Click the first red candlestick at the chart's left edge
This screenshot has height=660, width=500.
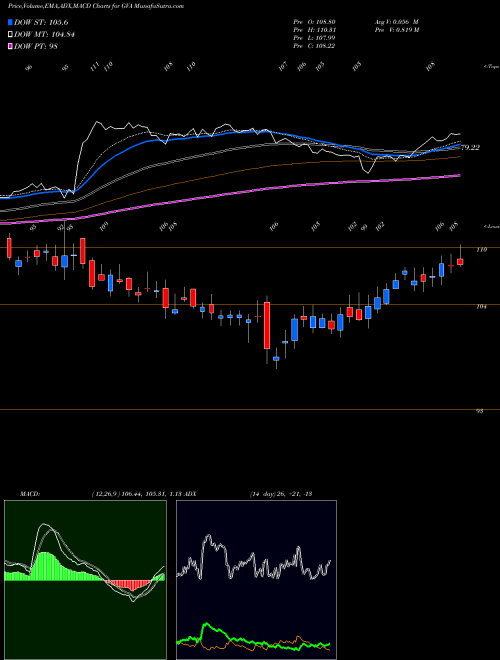(9, 248)
